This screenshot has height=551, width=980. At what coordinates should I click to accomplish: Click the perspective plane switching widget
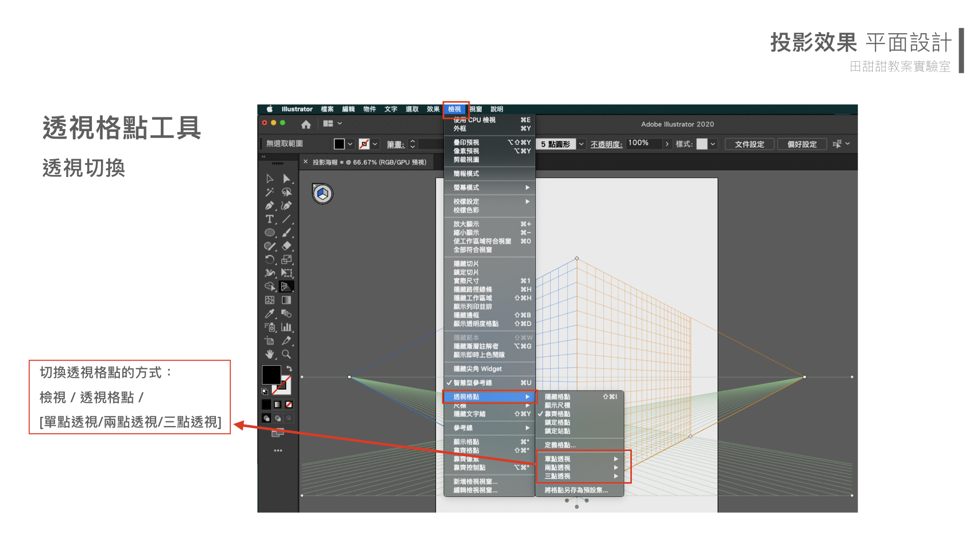pyautogui.click(x=323, y=194)
